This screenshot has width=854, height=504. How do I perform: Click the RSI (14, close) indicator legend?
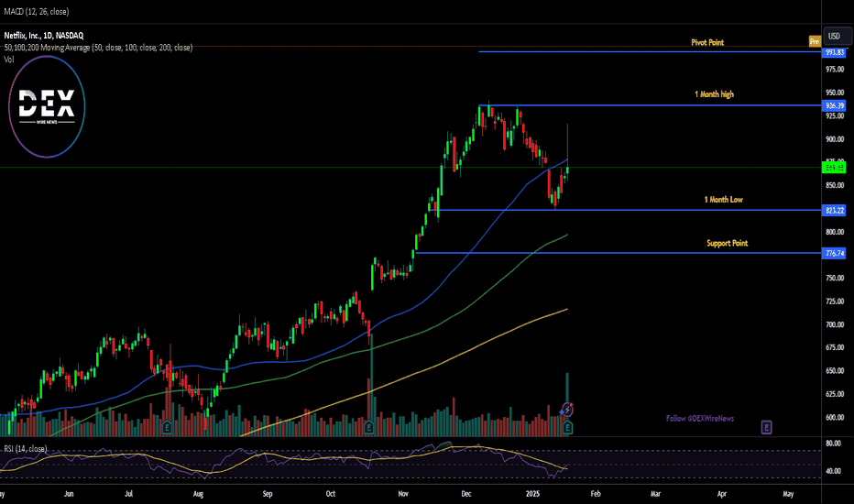[x=26, y=449]
